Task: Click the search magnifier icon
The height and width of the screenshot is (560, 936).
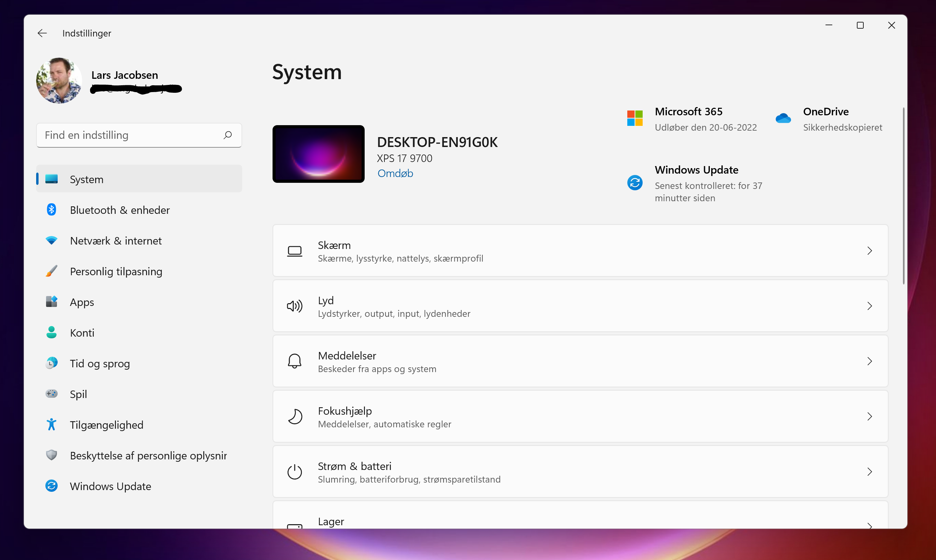Action: (228, 135)
